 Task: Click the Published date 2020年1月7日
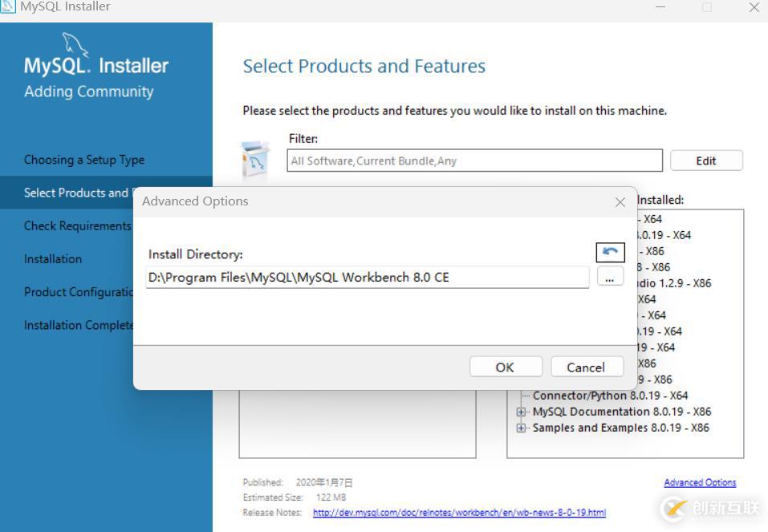tap(324, 482)
